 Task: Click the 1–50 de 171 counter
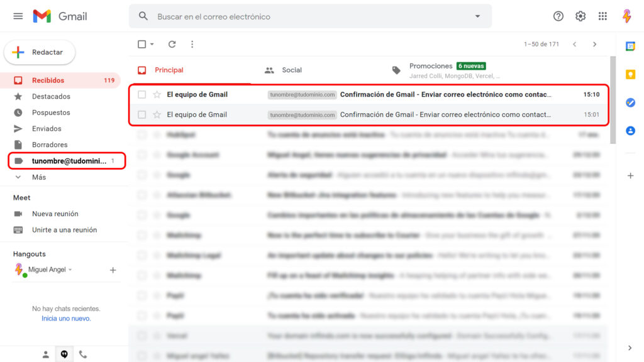coord(541,45)
